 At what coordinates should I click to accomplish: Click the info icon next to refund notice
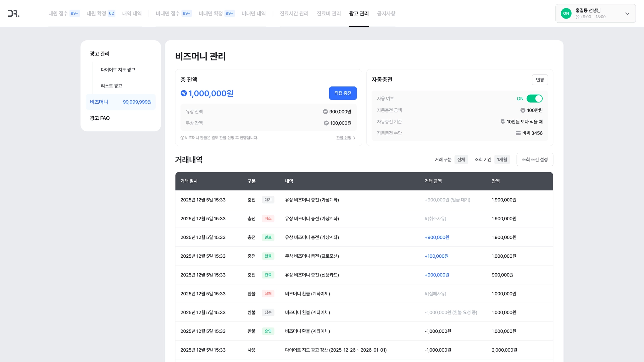click(182, 138)
